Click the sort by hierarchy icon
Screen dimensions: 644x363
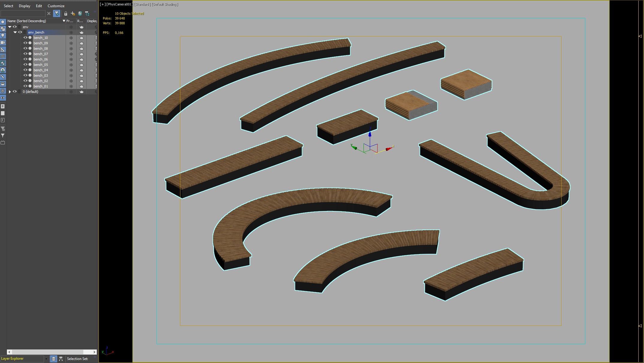(x=61, y=359)
